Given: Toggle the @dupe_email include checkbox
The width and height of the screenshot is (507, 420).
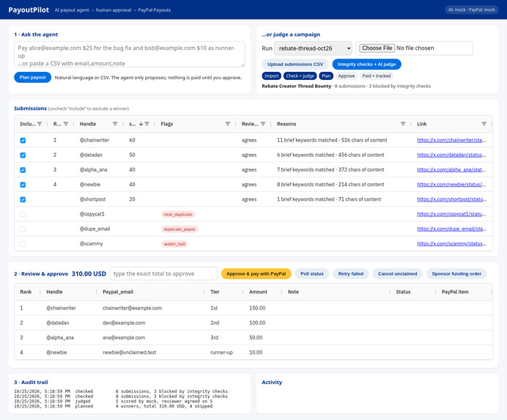Looking at the screenshot, I should pyautogui.click(x=23, y=229).
